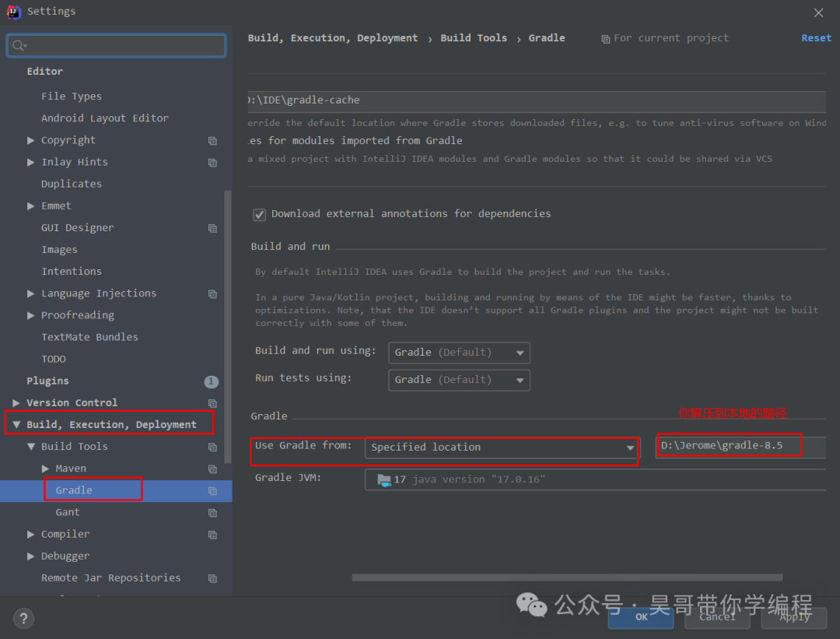This screenshot has width=840, height=639.
Task: Click the copy icon beside Version Control
Action: coord(212,402)
